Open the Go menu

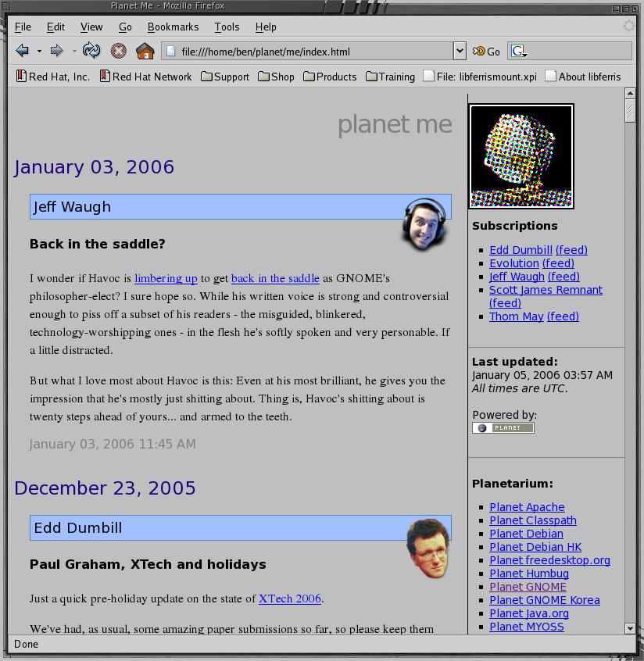pos(125,27)
